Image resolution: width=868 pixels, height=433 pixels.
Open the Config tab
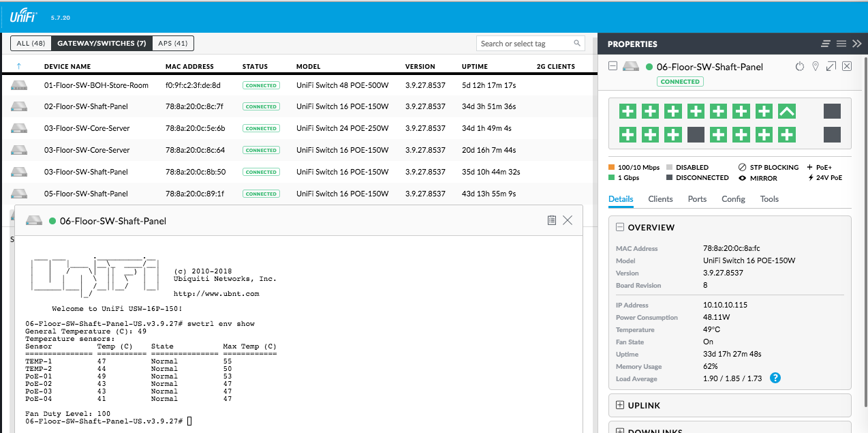click(x=733, y=199)
